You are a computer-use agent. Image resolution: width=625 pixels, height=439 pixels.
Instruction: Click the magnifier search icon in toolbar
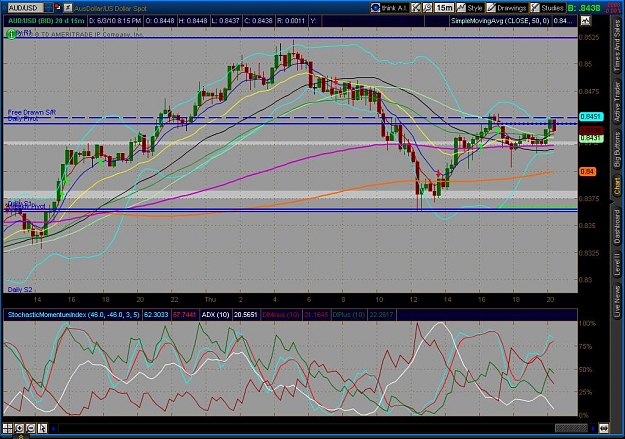coord(427,8)
